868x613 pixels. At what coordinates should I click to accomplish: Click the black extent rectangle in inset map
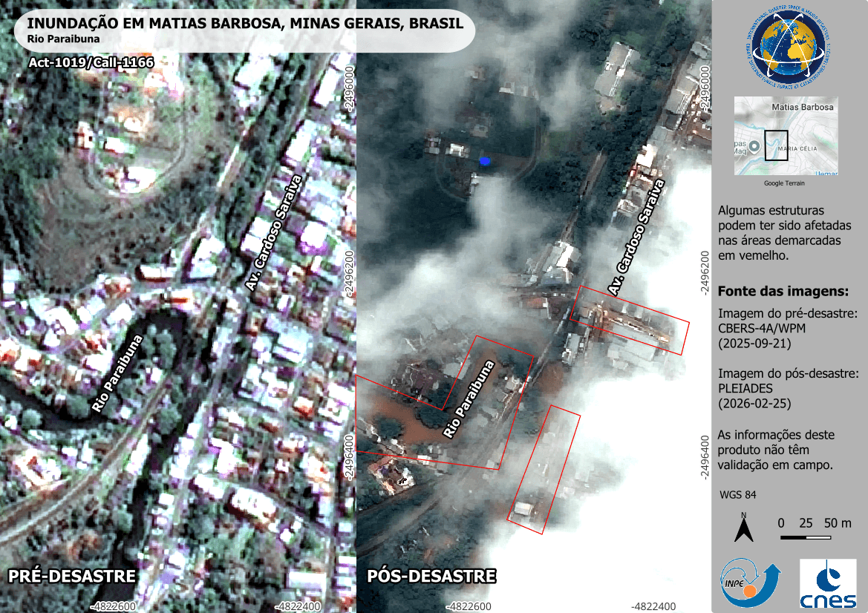[776, 145]
